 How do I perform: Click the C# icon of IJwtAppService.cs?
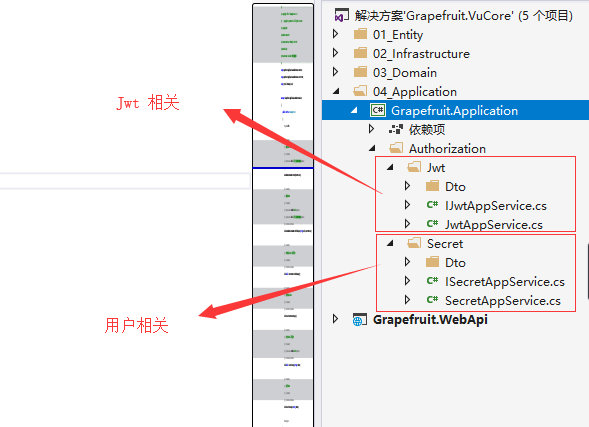tap(432, 205)
